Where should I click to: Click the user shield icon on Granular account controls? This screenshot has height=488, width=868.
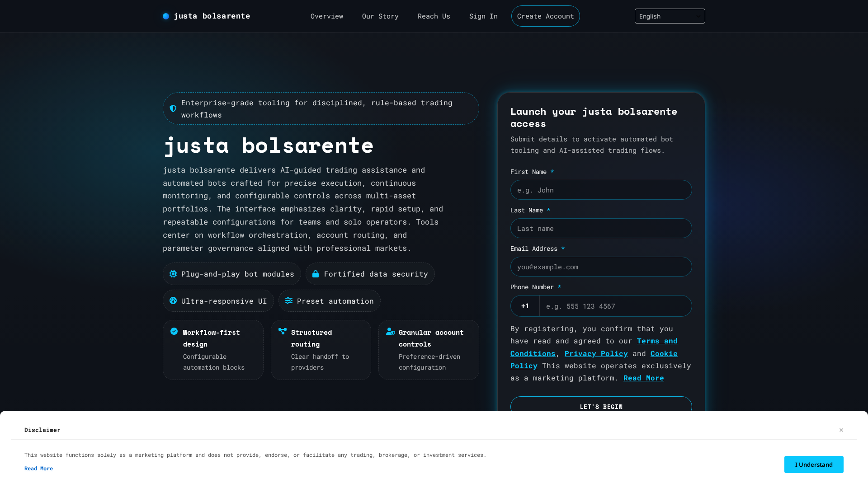click(391, 331)
